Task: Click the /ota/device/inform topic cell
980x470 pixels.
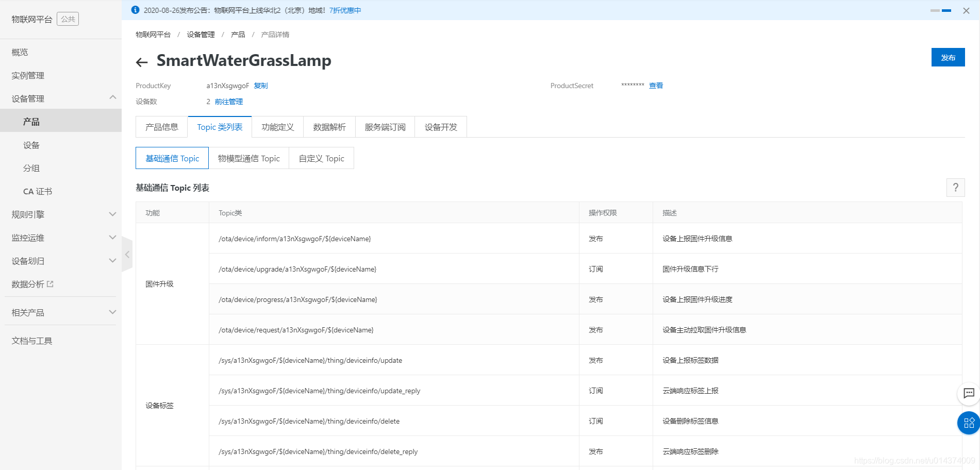Action: (394, 239)
